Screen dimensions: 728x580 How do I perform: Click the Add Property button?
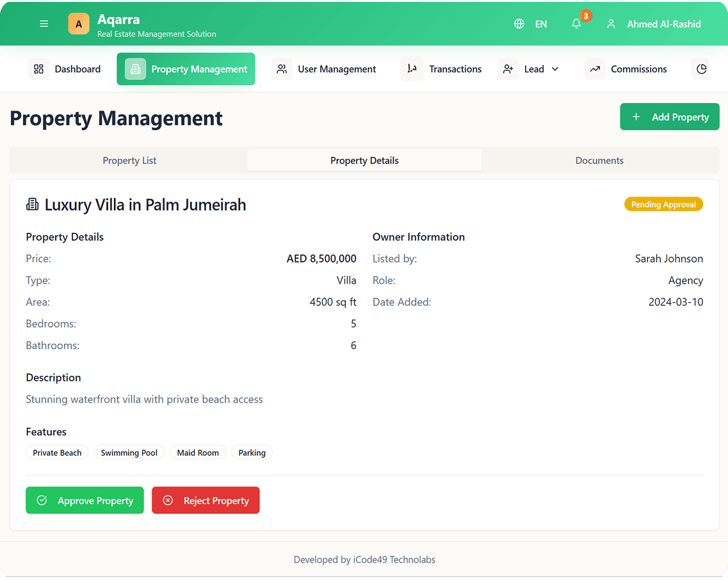pyautogui.click(x=670, y=117)
